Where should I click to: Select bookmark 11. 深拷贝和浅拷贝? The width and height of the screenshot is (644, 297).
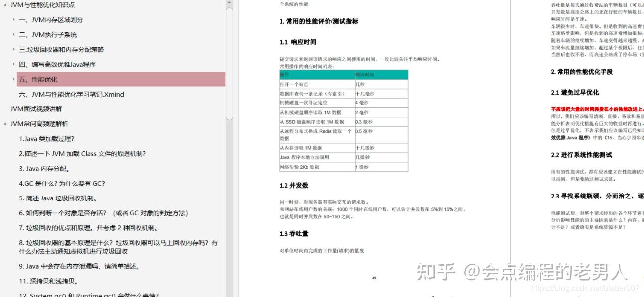tap(55, 281)
